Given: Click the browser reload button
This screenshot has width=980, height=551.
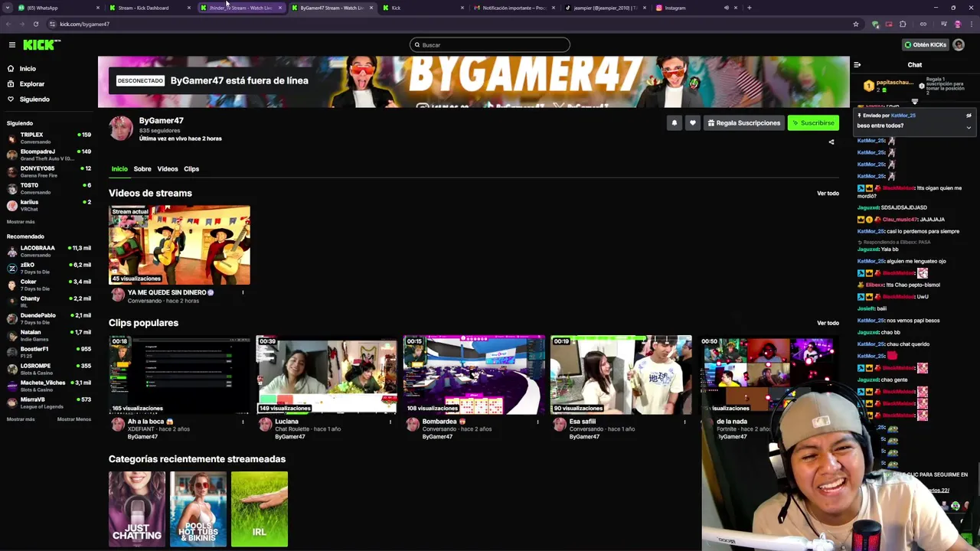Looking at the screenshot, I should pyautogui.click(x=35, y=24).
